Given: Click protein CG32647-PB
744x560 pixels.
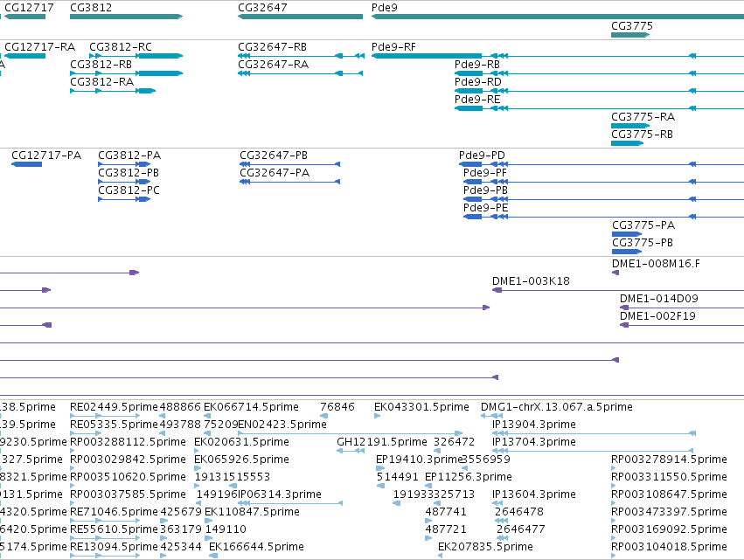Looking at the screenshot, I should [290, 164].
